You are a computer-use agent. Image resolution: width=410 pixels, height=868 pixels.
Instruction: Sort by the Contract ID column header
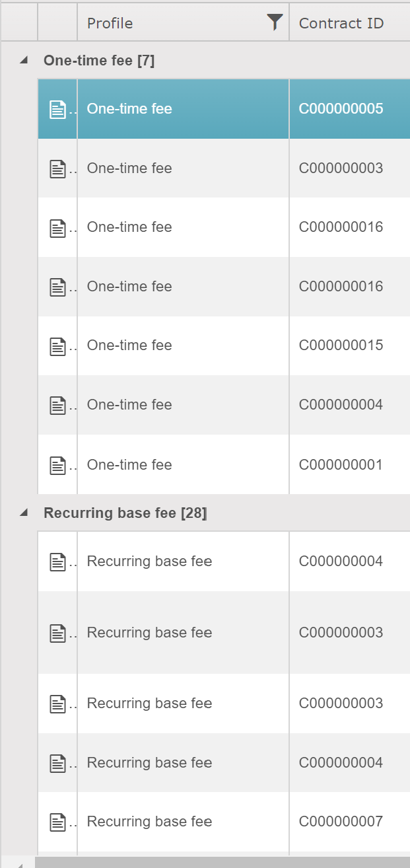(341, 23)
